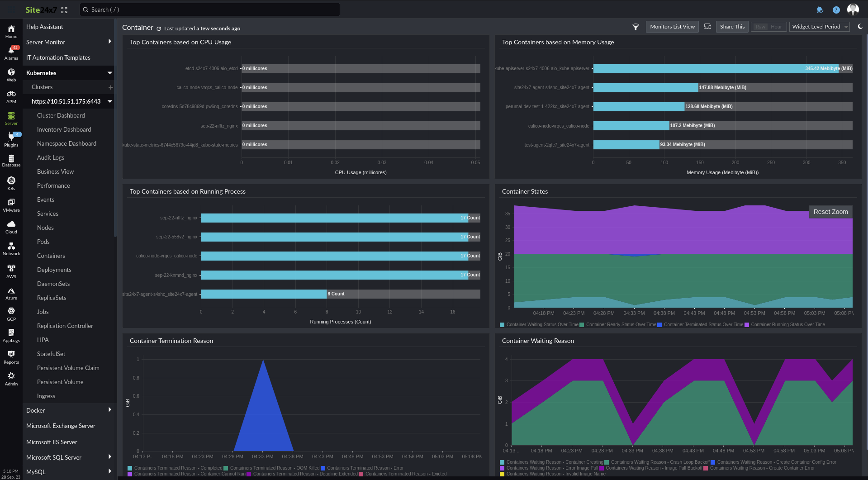Select the VMware icon in the sidebar

(x=11, y=203)
